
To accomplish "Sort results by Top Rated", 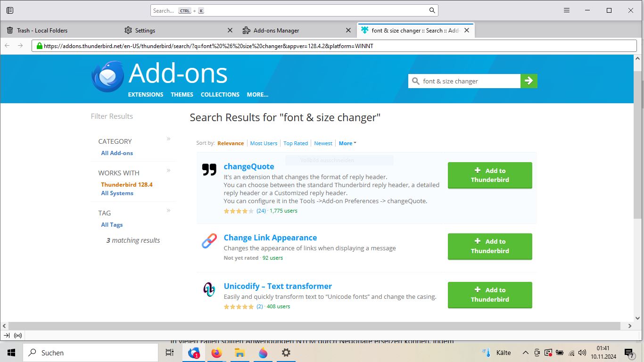I will coord(296,143).
